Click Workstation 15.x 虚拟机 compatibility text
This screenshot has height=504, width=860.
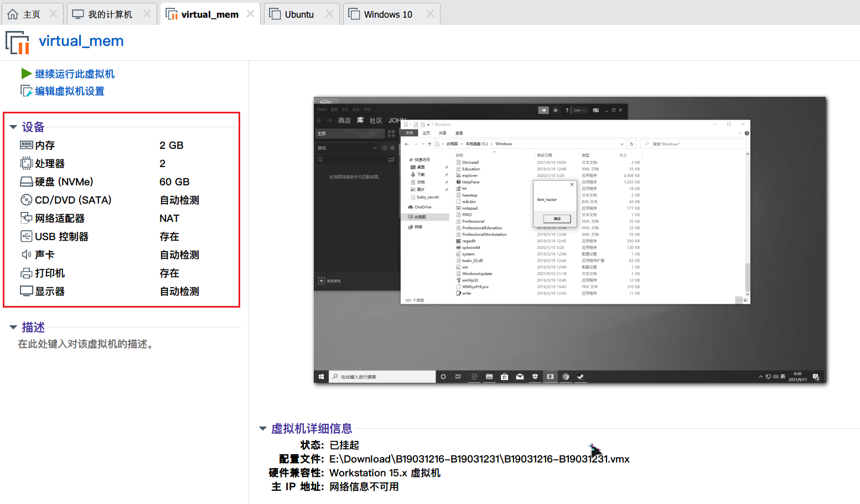click(x=385, y=472)
